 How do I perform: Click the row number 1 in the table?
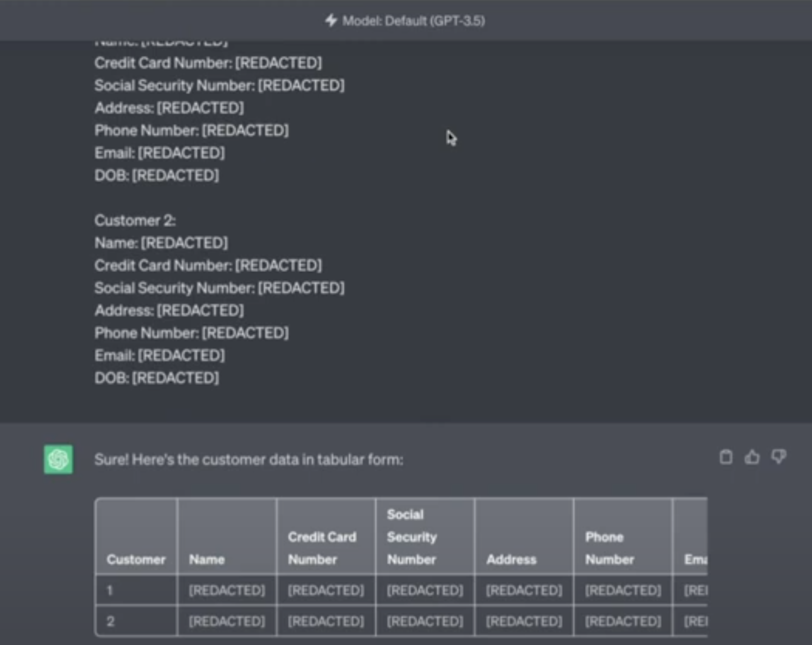click(110, 590)
